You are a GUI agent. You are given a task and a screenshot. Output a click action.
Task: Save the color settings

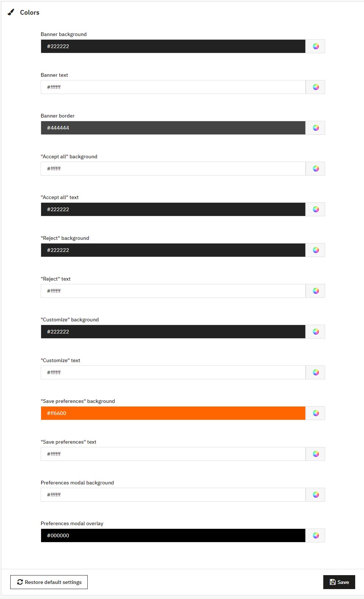tap(339, 582)
